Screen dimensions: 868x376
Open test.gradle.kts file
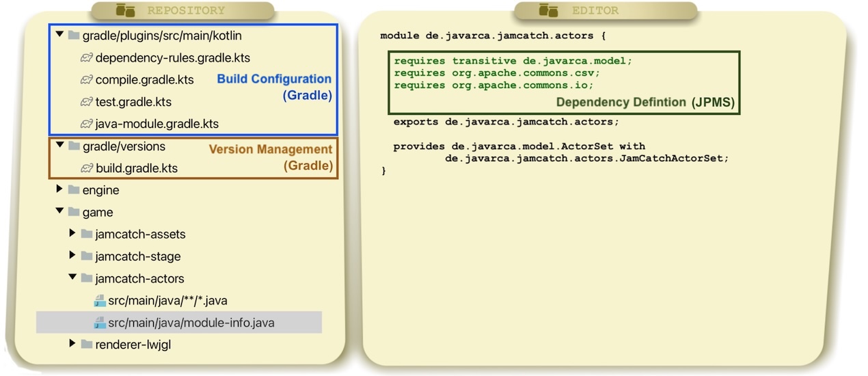[x=133, y=102]
